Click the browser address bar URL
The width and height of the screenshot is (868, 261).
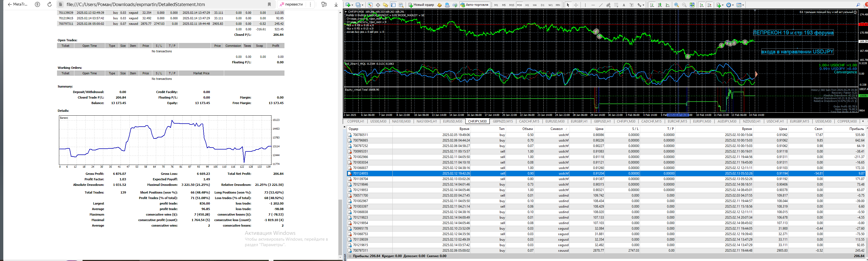pos(135,4)
